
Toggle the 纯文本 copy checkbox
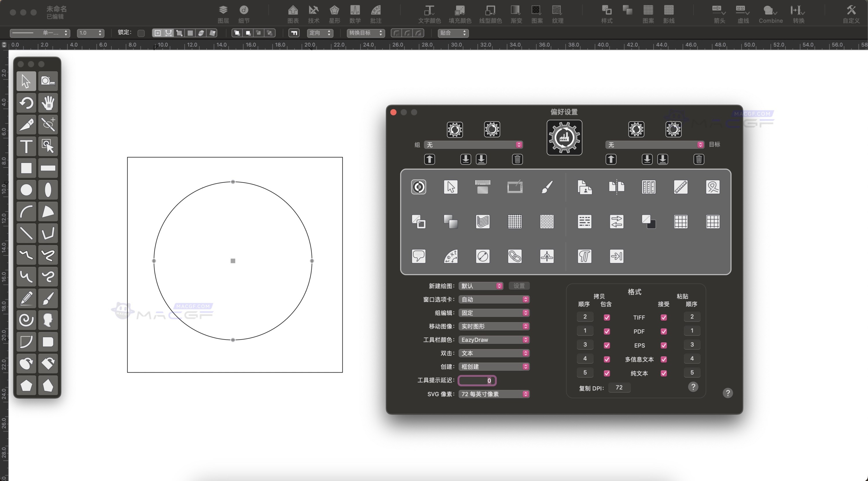tap(606, 373)
